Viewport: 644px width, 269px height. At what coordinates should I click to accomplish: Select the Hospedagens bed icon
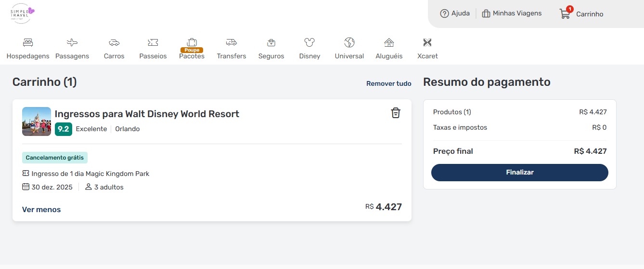pyautogui.click(x=28, y=42)
